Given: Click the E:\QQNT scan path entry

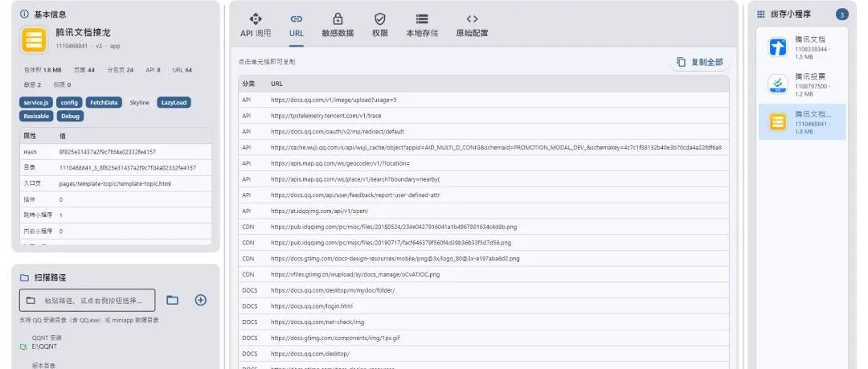Looking at the screenshot, I should tap(44, 346).
